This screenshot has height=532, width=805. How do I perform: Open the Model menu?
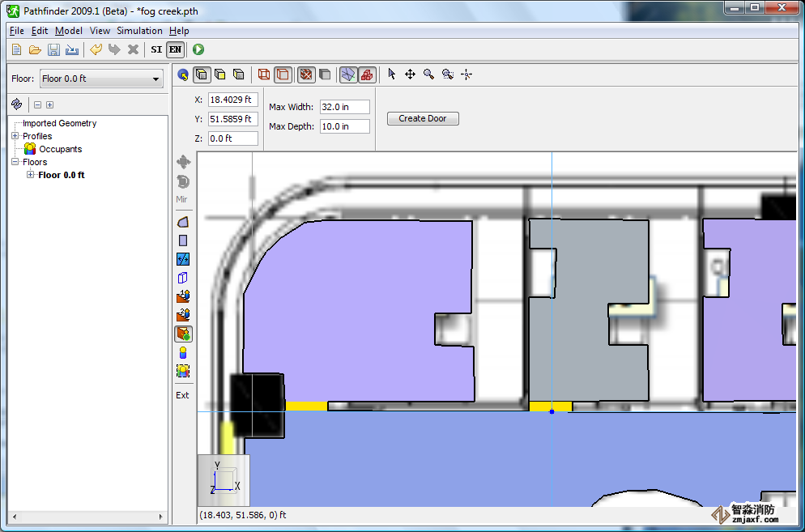[x=69, y=31]
